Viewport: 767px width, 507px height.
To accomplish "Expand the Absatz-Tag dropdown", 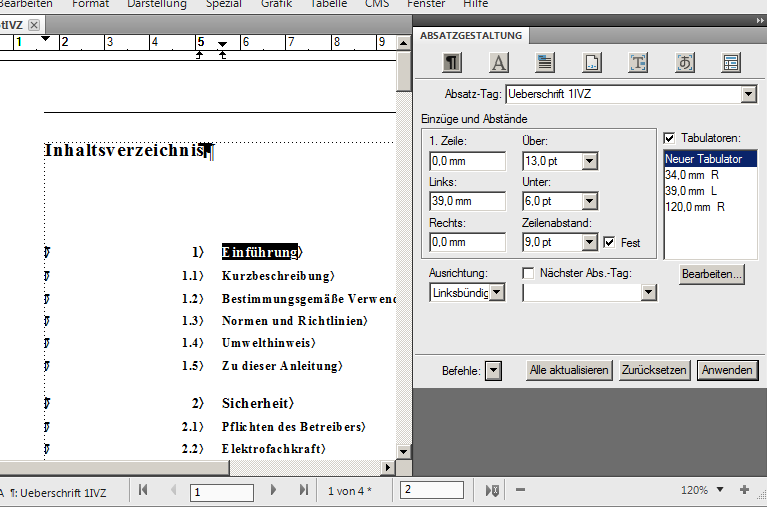I will click(x=748, y=94).
